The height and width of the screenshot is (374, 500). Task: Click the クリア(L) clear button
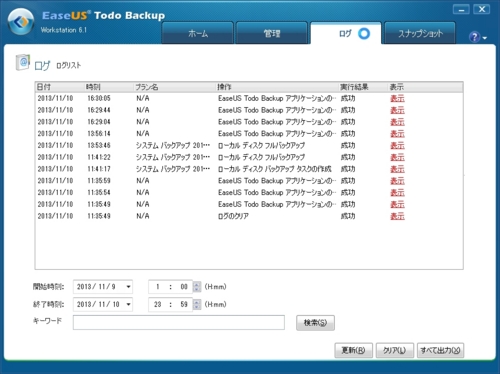[395, 350]
